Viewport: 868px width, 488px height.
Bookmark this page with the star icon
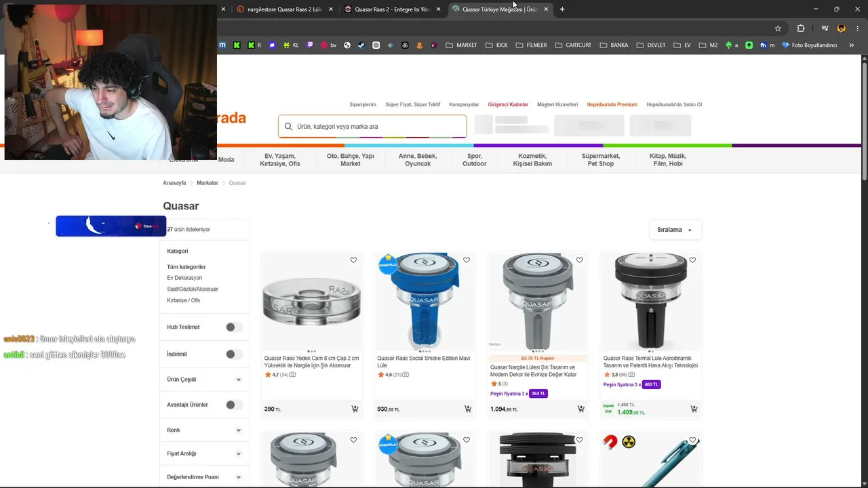point(778,28)
